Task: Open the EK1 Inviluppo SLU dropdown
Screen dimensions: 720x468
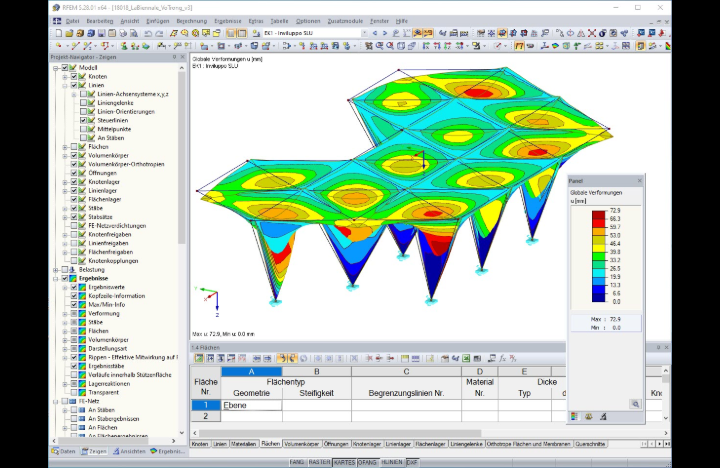Action: point(364,33)
